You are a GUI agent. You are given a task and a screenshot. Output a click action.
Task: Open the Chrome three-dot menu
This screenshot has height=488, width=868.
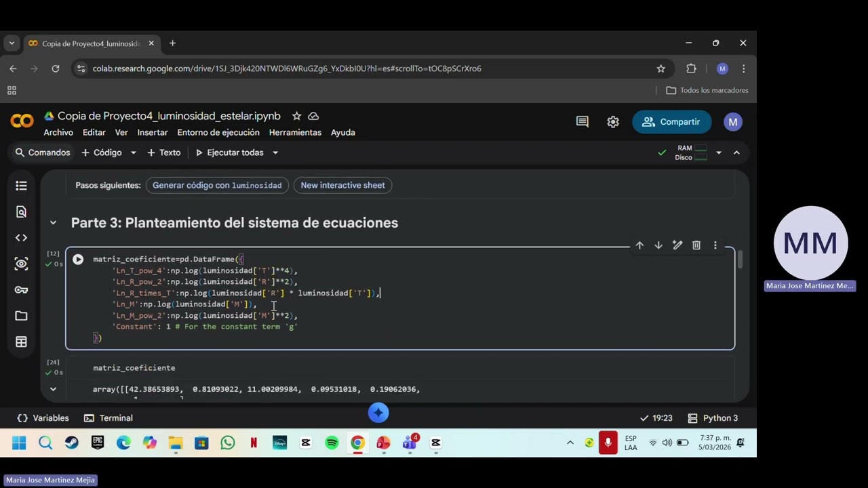click(744, 68)
